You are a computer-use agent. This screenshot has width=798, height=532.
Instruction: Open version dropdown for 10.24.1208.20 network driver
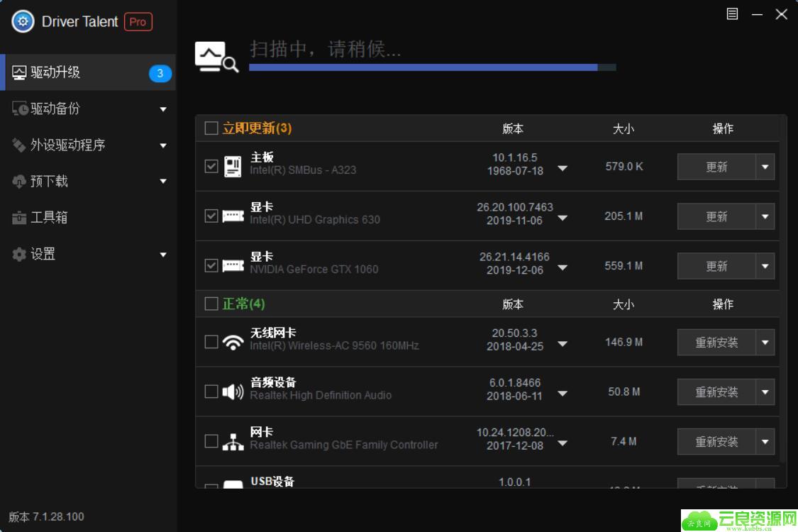[x=563, y=443]
